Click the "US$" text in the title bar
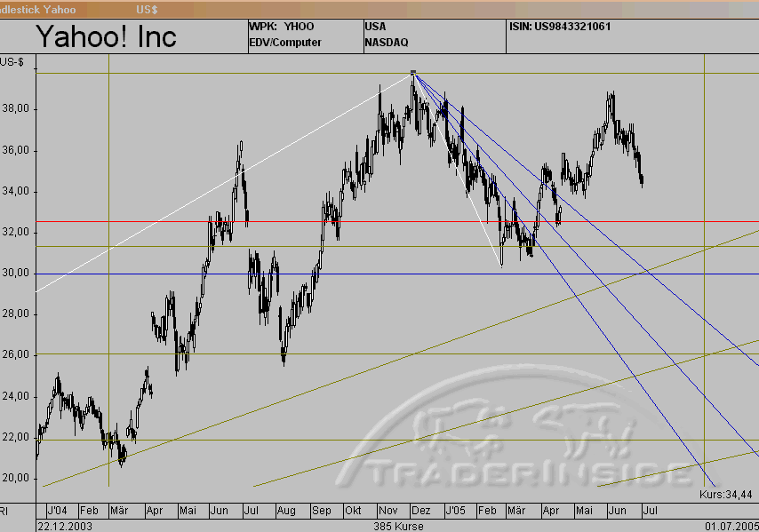This screenshot has width=759, height=532. (147, 10)
